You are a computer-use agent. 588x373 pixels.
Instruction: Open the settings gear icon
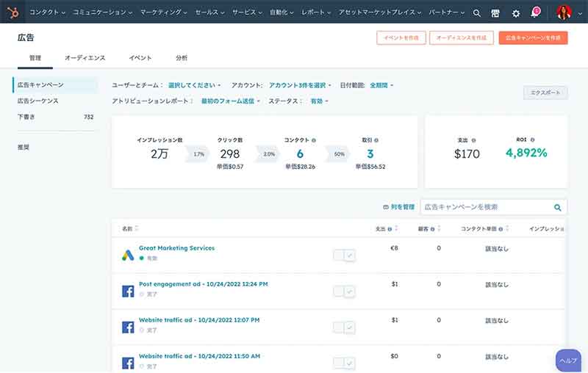516,13
